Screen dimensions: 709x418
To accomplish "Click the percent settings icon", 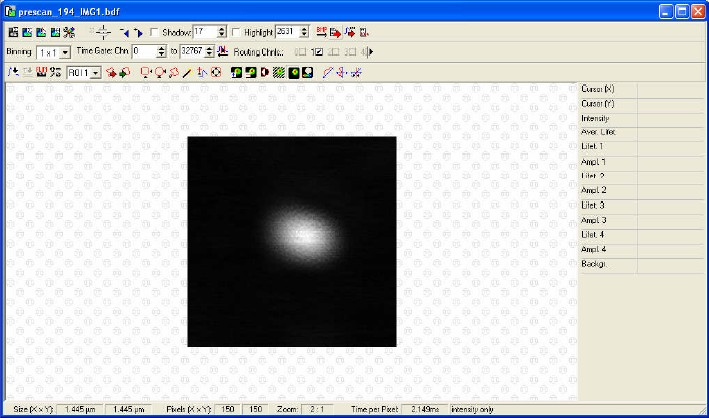I will coord(56,72).
